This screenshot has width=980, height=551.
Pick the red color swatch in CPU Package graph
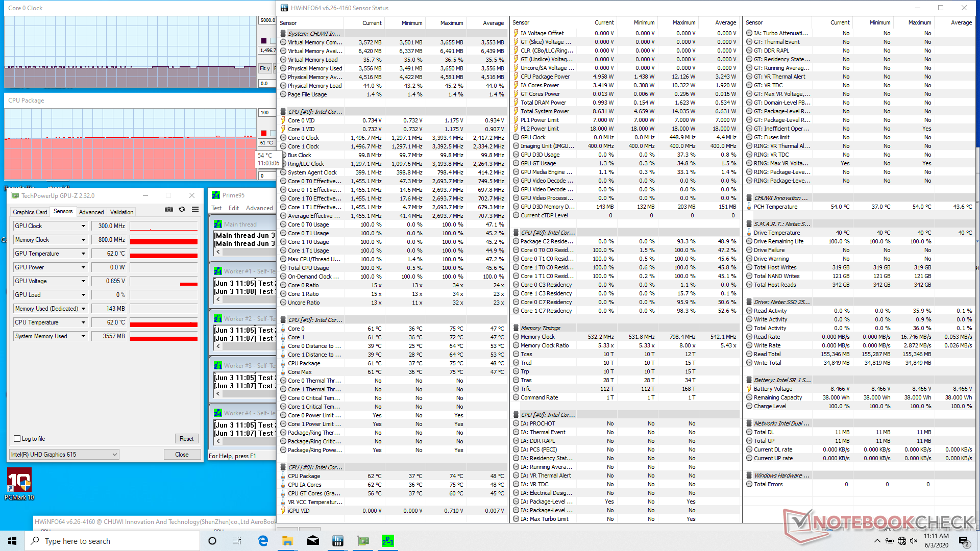tap(264, 133)
